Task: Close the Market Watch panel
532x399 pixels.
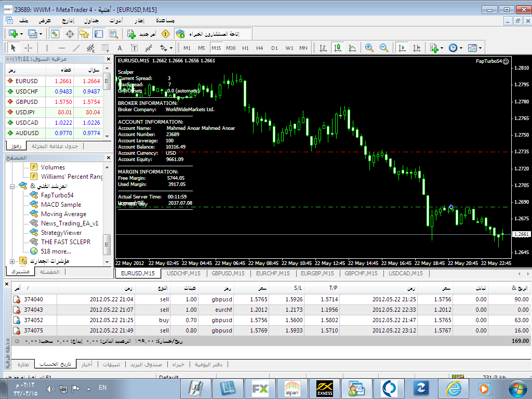Action: 108,59
